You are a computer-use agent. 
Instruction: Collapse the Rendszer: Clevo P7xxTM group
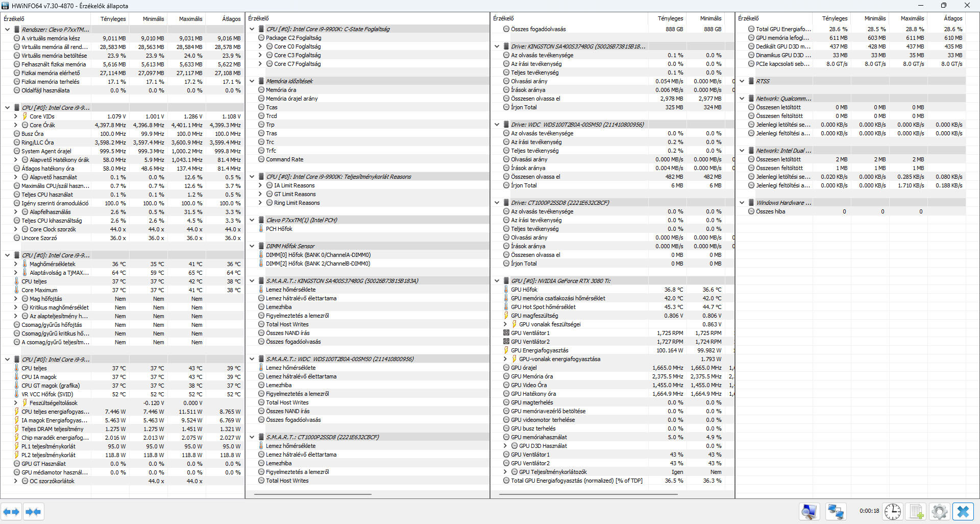[7, 30]
